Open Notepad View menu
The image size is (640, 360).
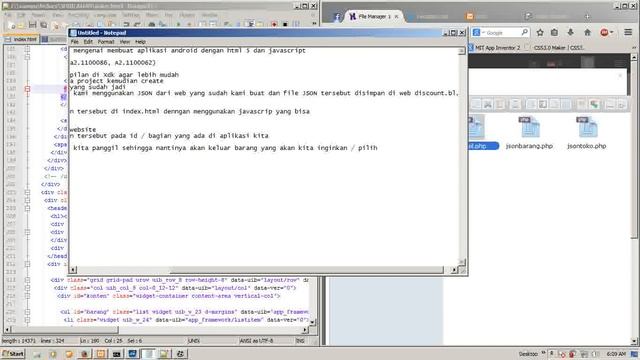tap(124, 42)
